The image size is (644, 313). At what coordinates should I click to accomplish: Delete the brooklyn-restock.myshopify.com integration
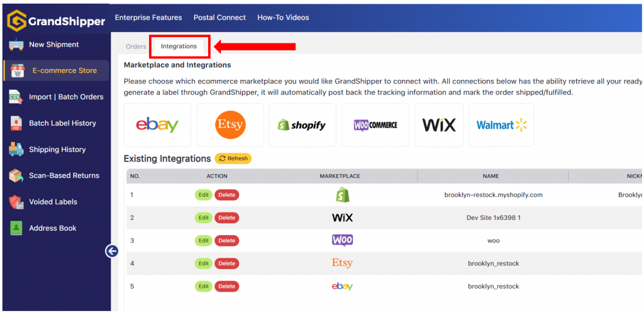[226, 195]
